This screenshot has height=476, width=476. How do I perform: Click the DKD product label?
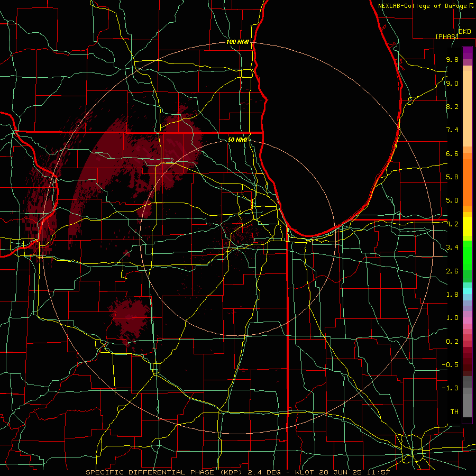(464, 32)
